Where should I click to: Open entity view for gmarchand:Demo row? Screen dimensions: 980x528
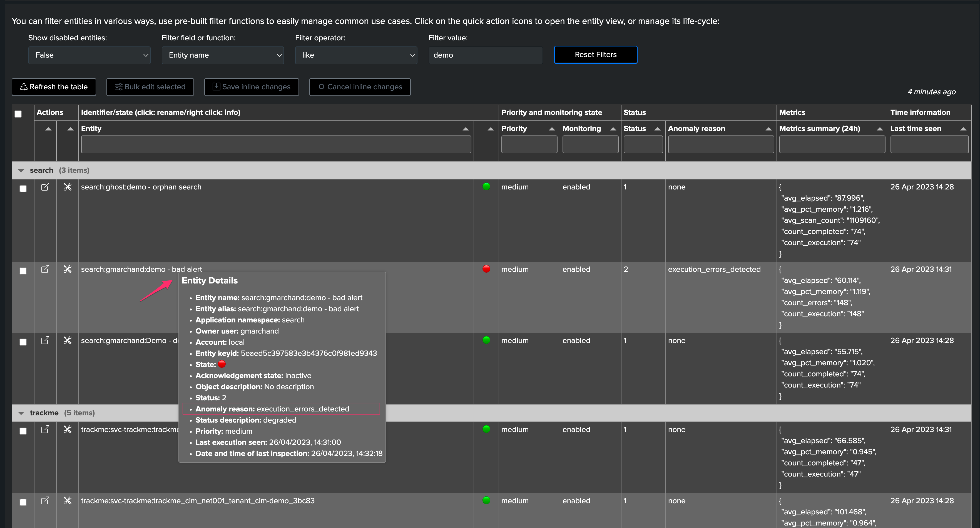[x=45, y=340]
